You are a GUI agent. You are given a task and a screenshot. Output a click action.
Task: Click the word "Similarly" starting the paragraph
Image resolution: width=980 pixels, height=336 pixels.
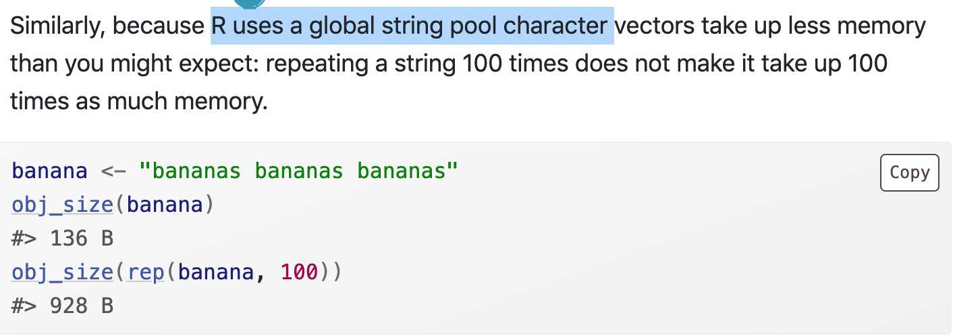[56, 26]
